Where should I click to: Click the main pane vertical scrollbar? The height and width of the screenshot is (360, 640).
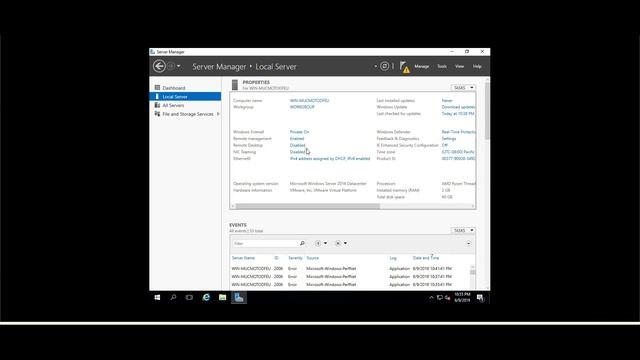coord(487,111)
